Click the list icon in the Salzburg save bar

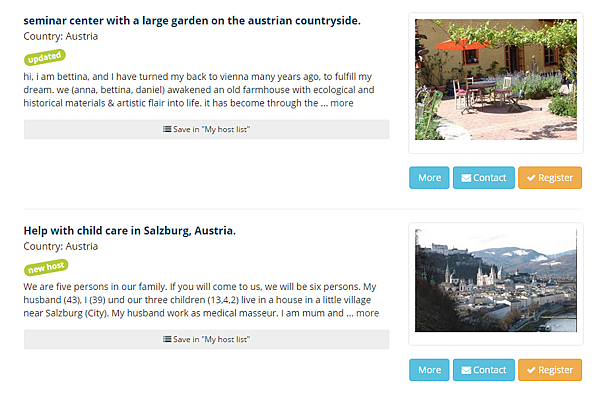[167, 339]
